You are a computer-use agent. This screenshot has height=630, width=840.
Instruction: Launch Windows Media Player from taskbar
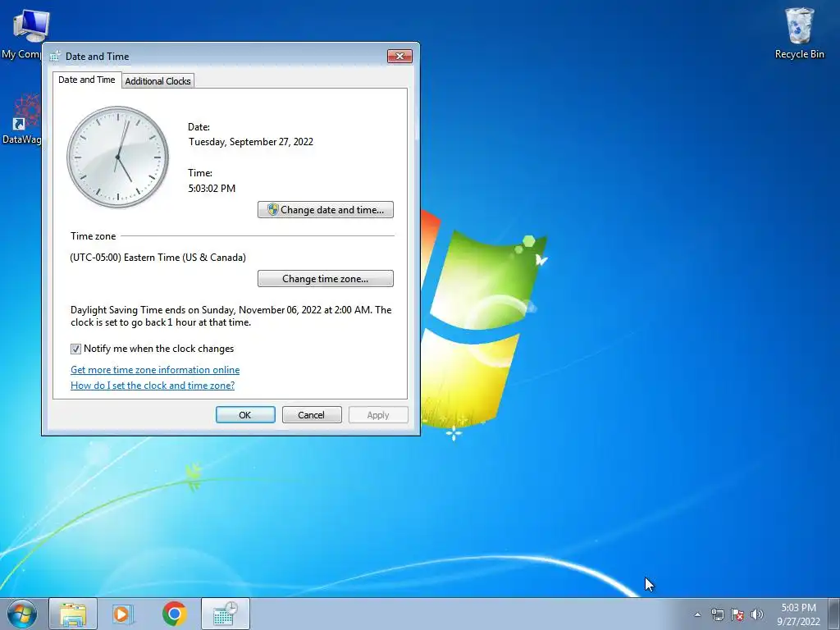(123, 614)
